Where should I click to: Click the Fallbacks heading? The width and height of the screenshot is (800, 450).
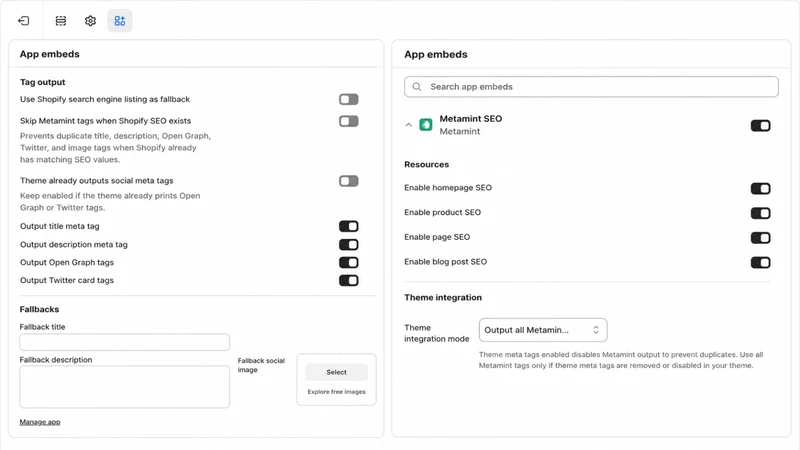[x=39, y=309]
